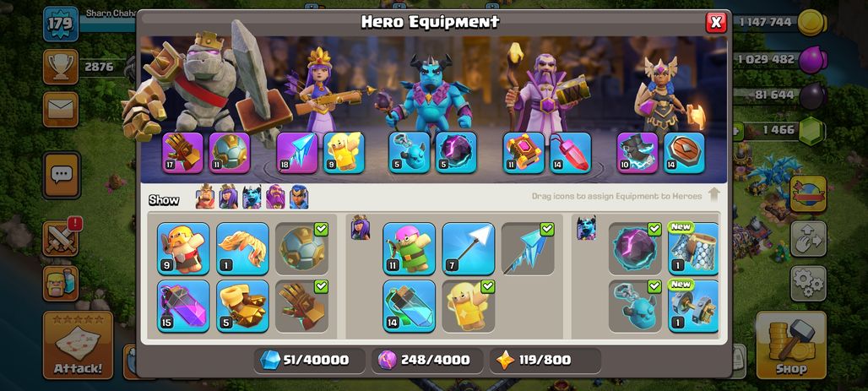The image size is (868, 391).
Task: Toggle the equipped Frozen Arrow checkmark
Action: tap(547, 229)
